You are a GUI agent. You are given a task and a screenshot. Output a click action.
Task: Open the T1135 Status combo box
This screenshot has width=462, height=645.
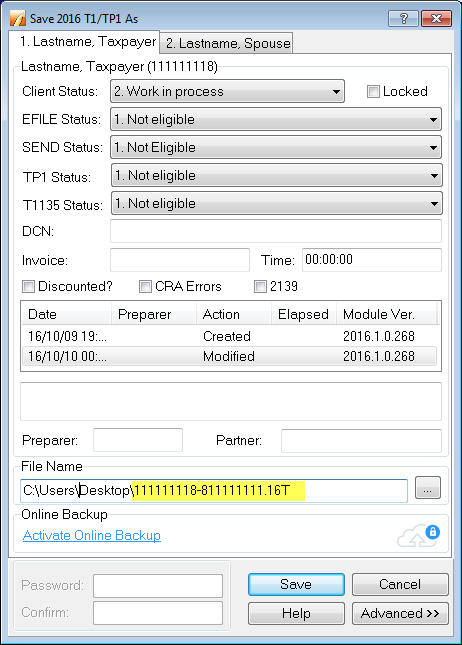(277, 203)
